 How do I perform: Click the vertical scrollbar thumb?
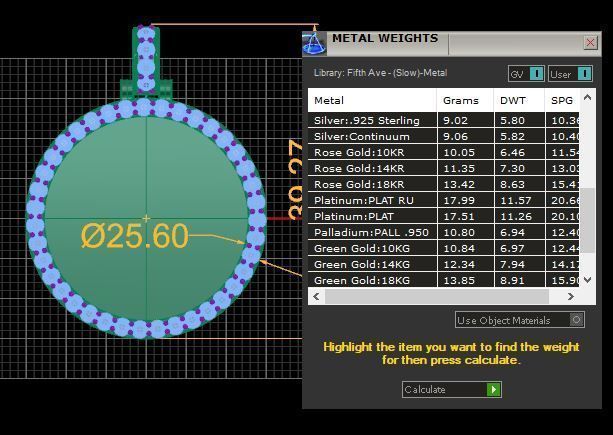(587, 220)
